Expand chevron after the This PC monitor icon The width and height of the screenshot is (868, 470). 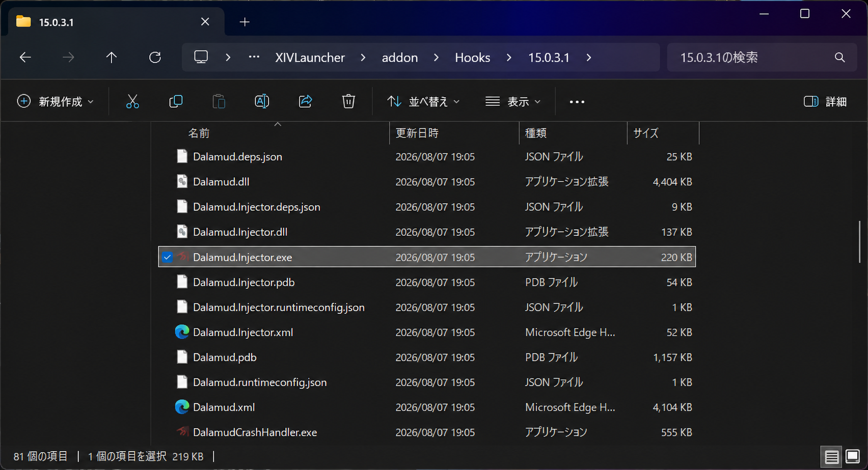coord(228,58)
